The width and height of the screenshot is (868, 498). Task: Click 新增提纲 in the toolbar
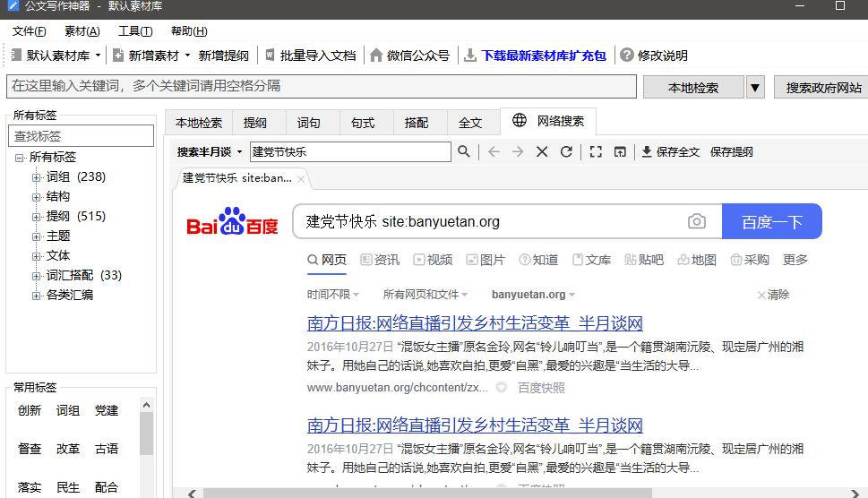[224, 56]
